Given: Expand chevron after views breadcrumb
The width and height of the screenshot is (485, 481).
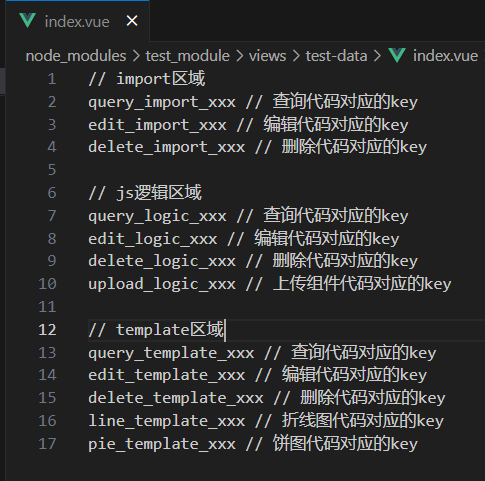Looking at the screenshot, I should tap(296, 56).
